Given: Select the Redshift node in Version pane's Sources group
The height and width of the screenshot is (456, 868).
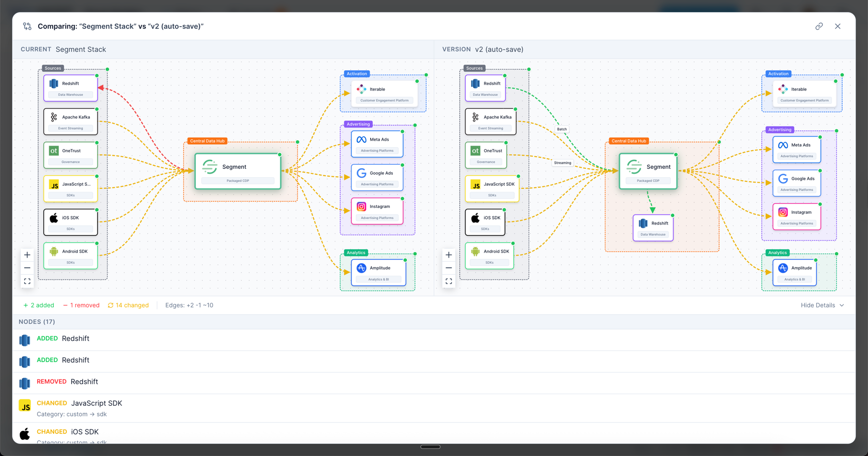Looking at the screenshot, I should pyautogui.click(x=485, y=88).
